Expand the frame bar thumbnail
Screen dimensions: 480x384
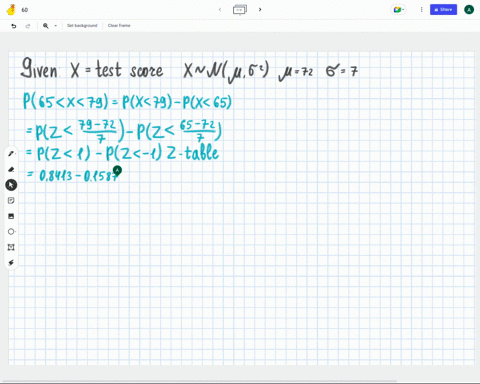[x=240, y=10]
